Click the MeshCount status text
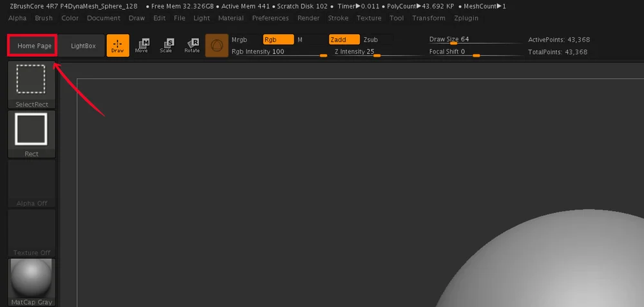The height and width of the screenshot is (307, 644). 485,6
